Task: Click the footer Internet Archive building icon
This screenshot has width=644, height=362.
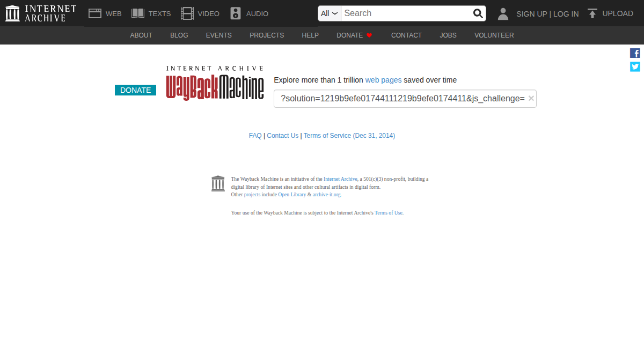Action: (x=218, y=183)
